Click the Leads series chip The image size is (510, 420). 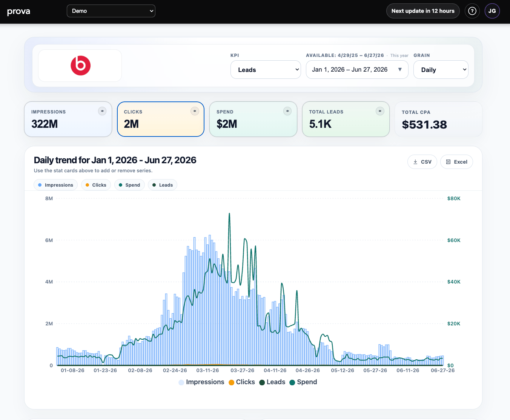click(163, 185)
